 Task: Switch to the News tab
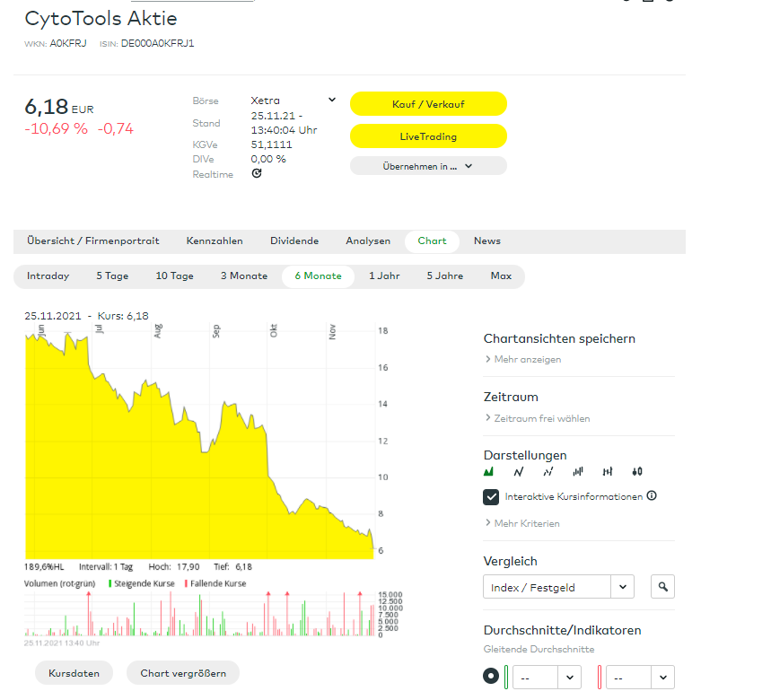coord(487,241)
